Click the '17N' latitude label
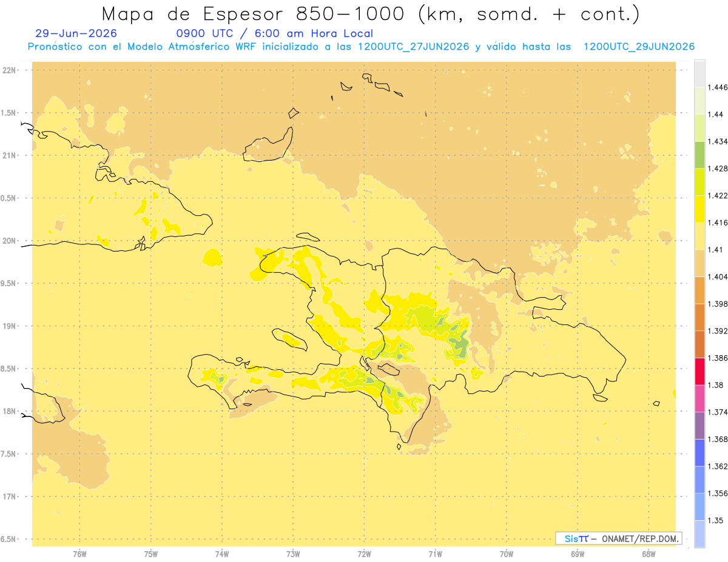This screenshot has width=728, height=562. point(10,497)
